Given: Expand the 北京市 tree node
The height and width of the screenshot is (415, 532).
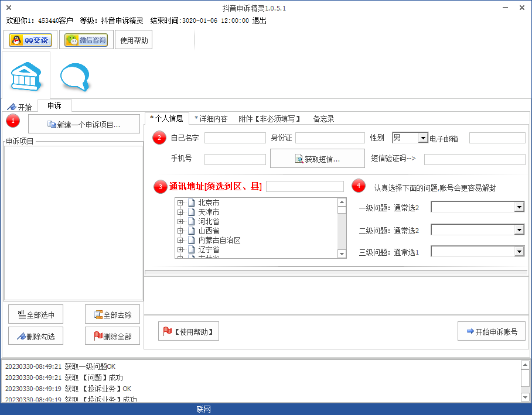Looking at the screenshot, I should tap(180, 203).
